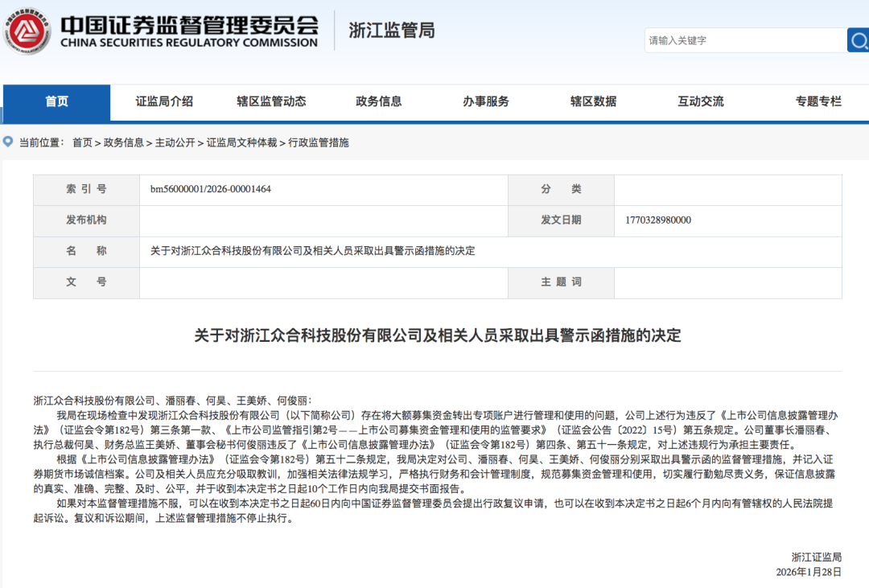Viewport: 869px width, 588px height.
Task: Open the 政务信息 menu item
Action: 378,101
